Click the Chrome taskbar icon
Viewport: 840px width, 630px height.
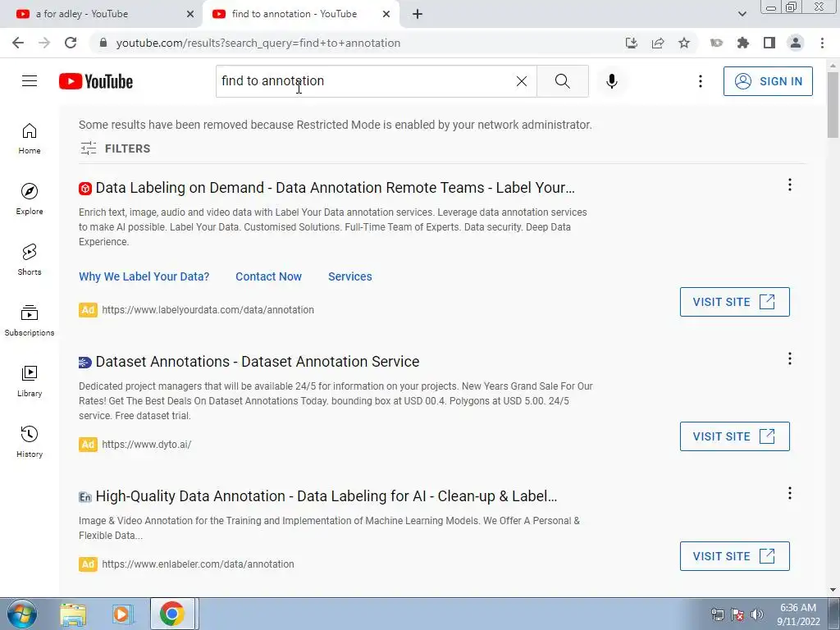[x=172, y=614]
